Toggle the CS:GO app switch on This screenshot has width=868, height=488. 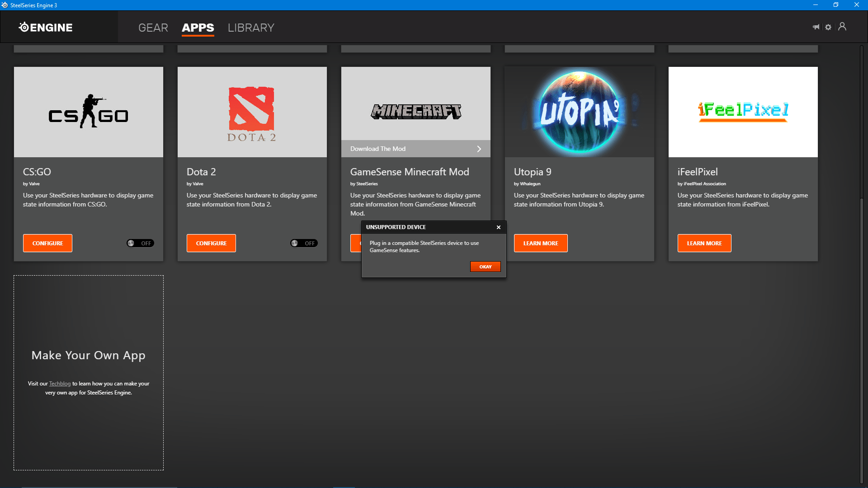pyautogui.click(x=140, y=243)
